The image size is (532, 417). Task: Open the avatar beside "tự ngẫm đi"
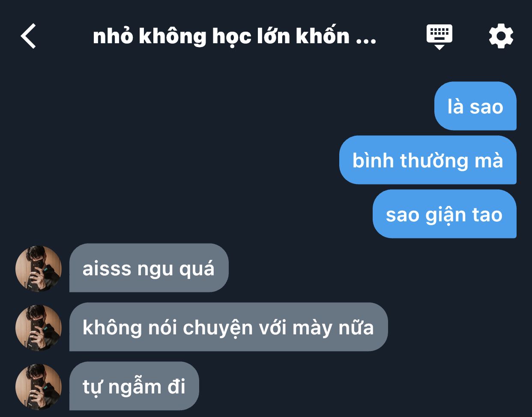pos(39,387)
